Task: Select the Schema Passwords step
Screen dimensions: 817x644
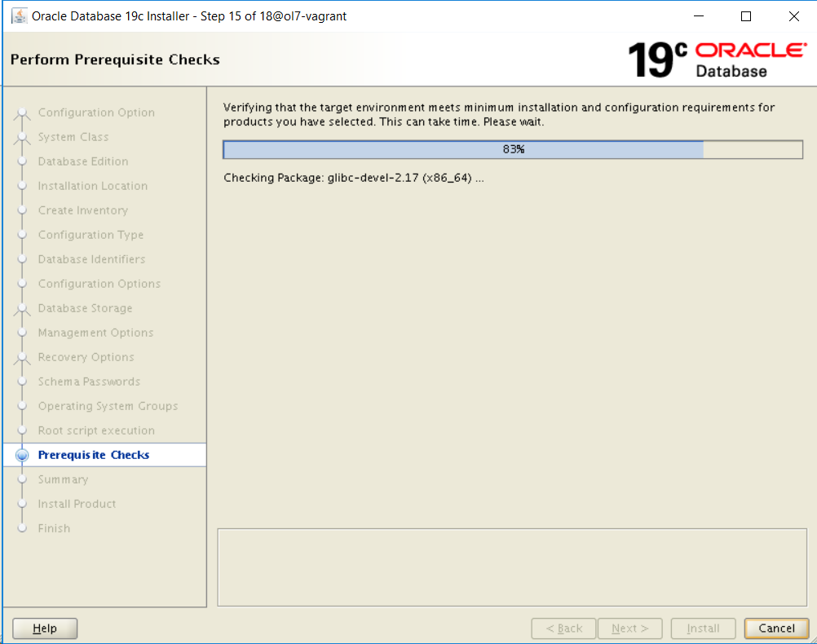Action: point(89,382)
